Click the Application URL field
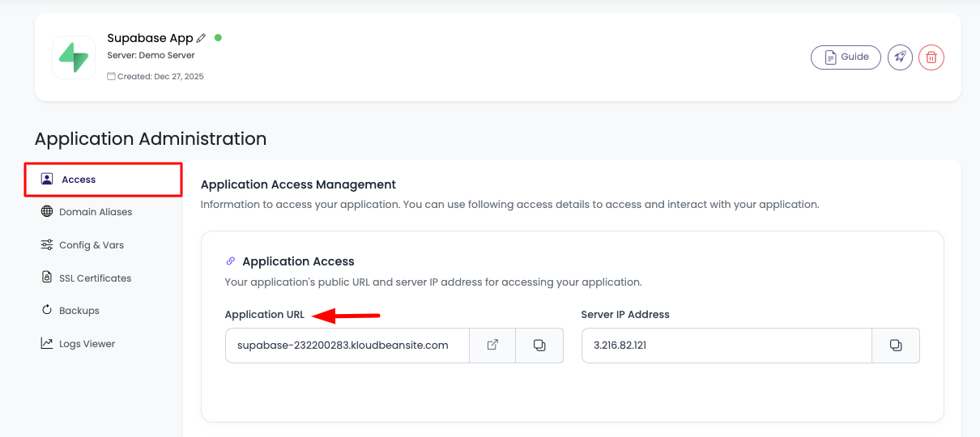 click(347, 346)
